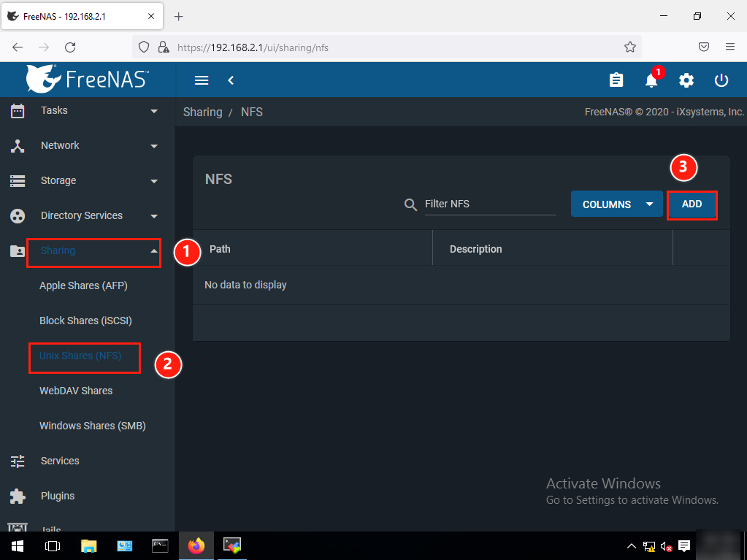This screenshot has height=560, width=747.
Task: Open Windows action center notifications
Action: click(684, 545)
